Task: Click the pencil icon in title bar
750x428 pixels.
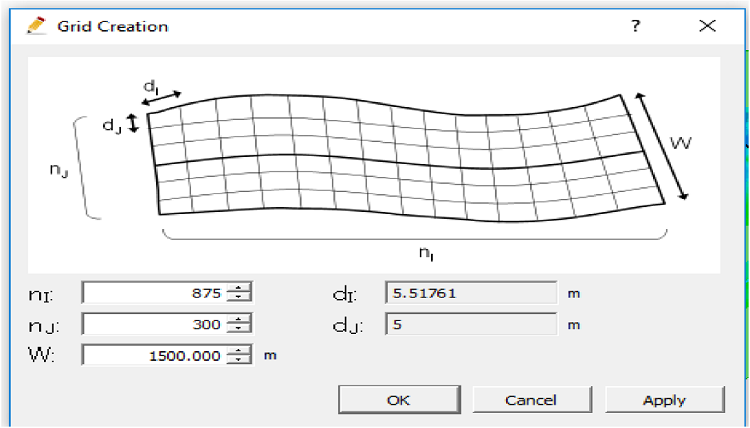Action: click(36, 26)
